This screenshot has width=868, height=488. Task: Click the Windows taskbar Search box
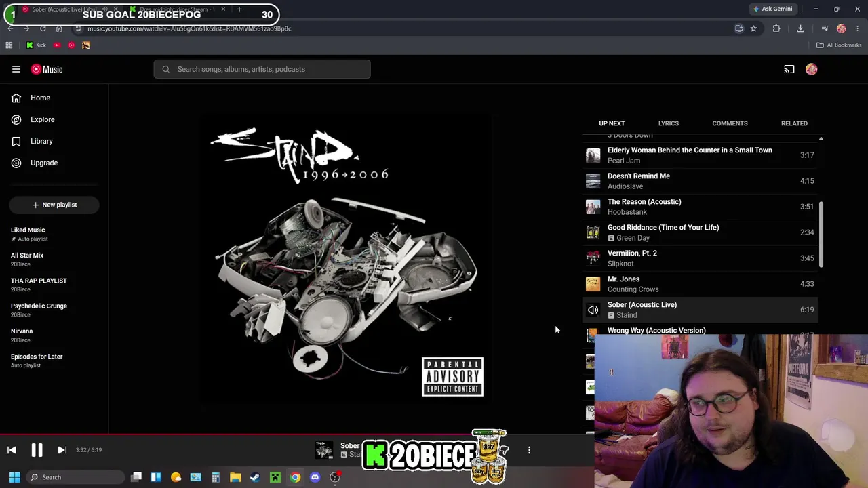pyautogui.click(x=75, y=477)
